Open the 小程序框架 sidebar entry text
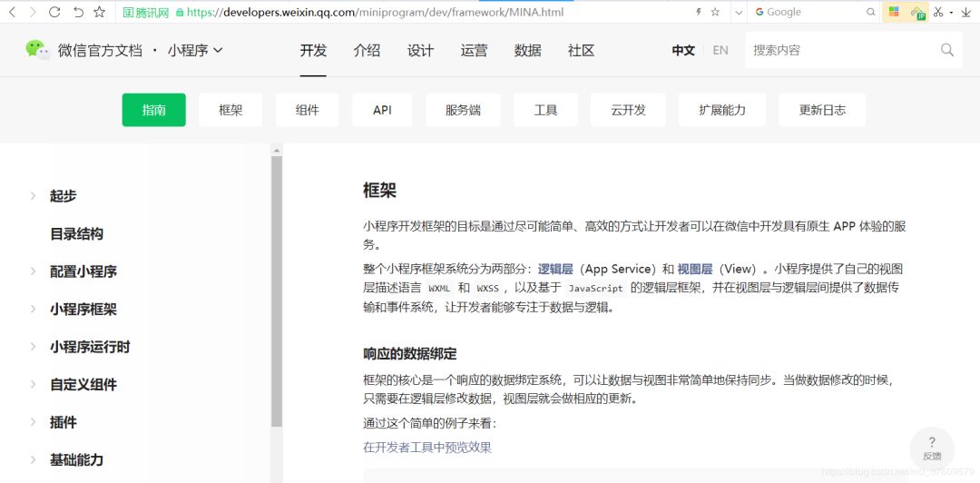The height and width of the screenshot is (483, 980). click(x=83, y=309)
